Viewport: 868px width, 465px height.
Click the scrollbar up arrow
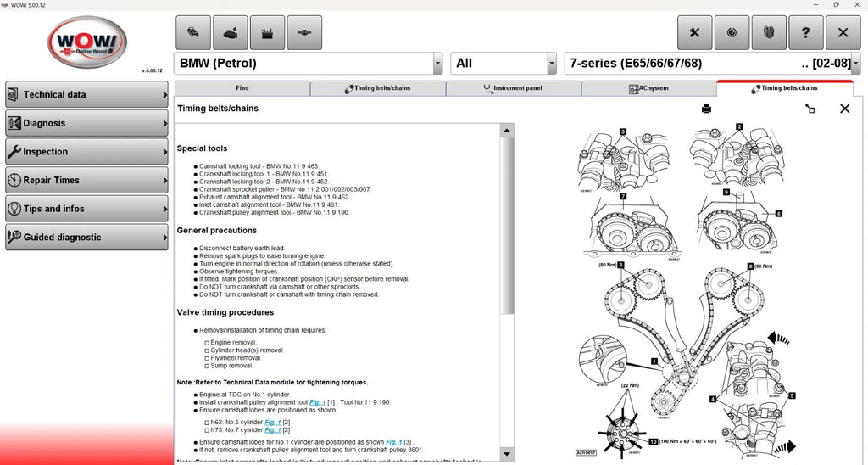pos(507,131)
